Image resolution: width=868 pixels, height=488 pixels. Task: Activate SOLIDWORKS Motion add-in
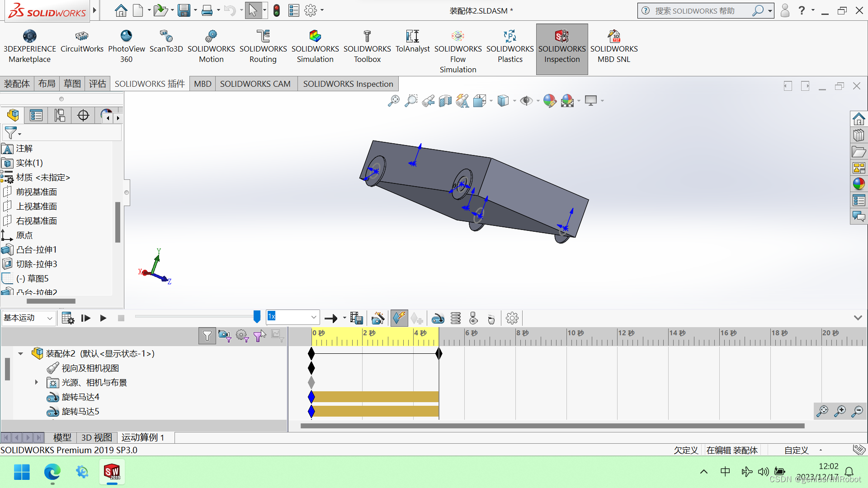click(211, 47)
